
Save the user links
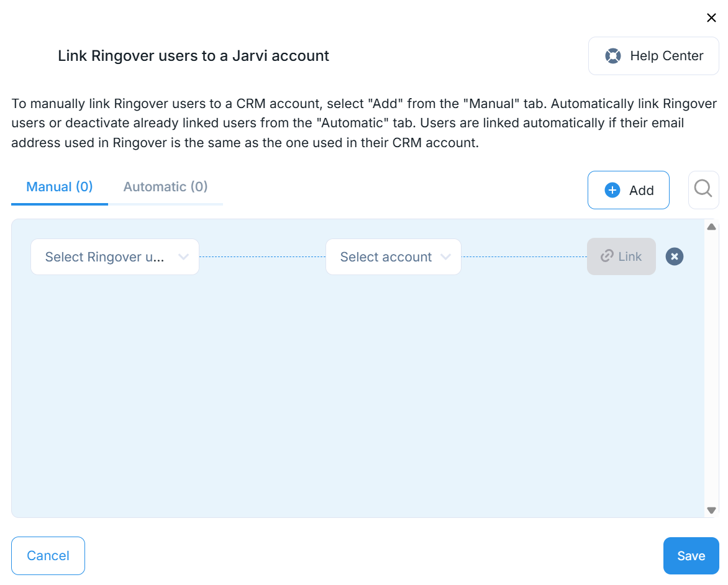691,556
